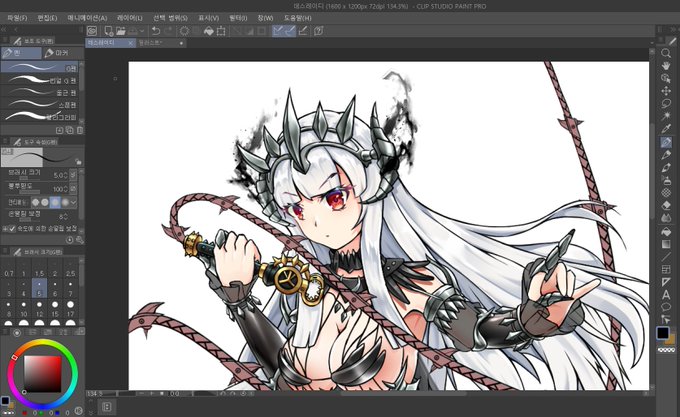Image resolution: width=680 pixels, height=417 pixels.
Task: Click the stabilization value 8 stepper
Action: [x=66, y=216]
